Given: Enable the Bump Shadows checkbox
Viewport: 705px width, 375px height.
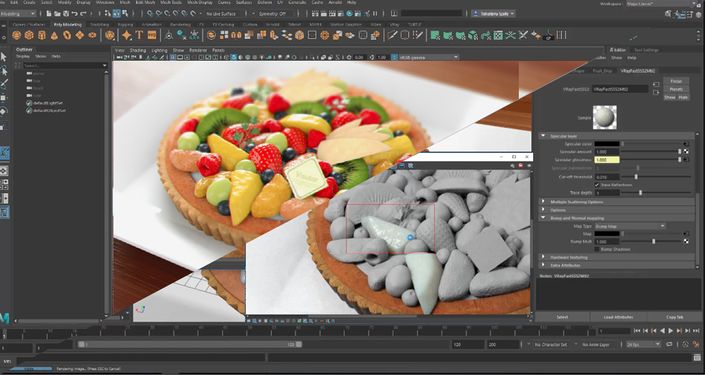Looking at the screenshot, I should tap(597, 249).
